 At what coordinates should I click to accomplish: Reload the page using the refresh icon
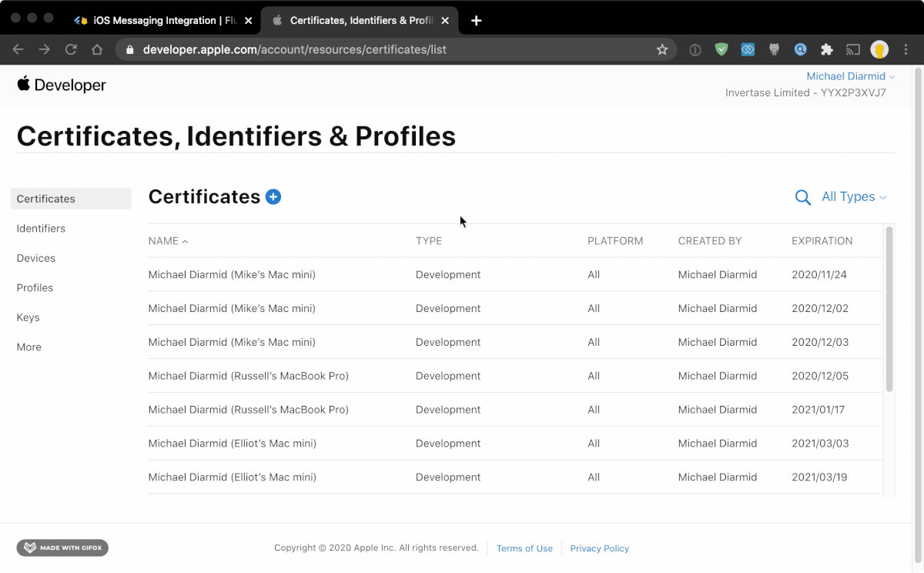pyautogui.click(x=71, y=49)
